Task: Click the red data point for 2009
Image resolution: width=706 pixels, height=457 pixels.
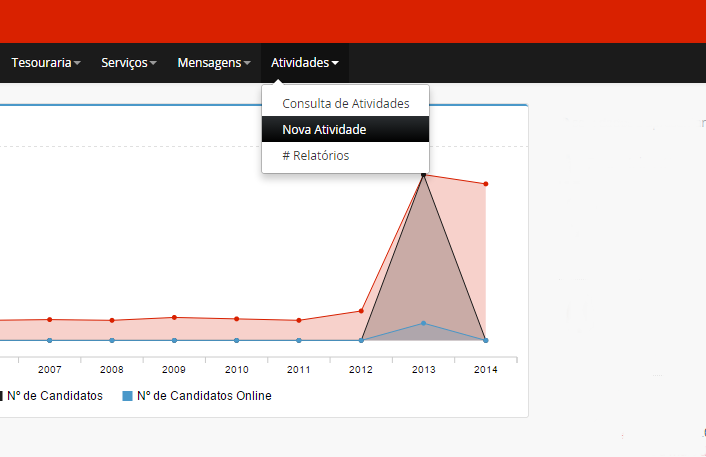Action: pos(174,317)
